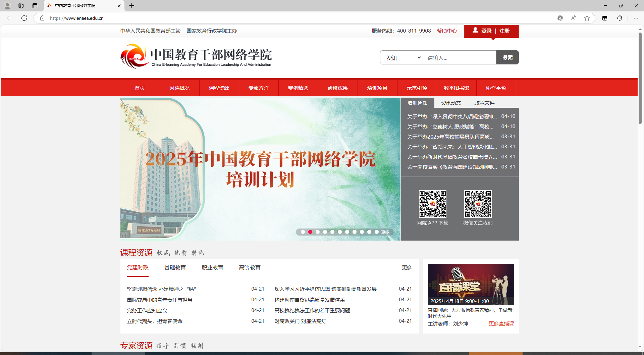Image resolution: width=644 pixels, height=355 pixels.
Task: Open 示范引领 in the navigation bar
Action: [417, 88]
